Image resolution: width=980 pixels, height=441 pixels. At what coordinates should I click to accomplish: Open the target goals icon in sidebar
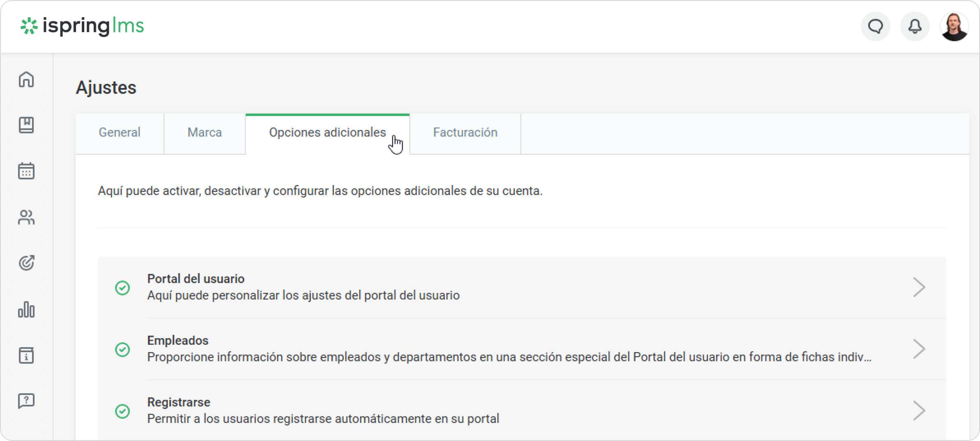coord(26,263)
